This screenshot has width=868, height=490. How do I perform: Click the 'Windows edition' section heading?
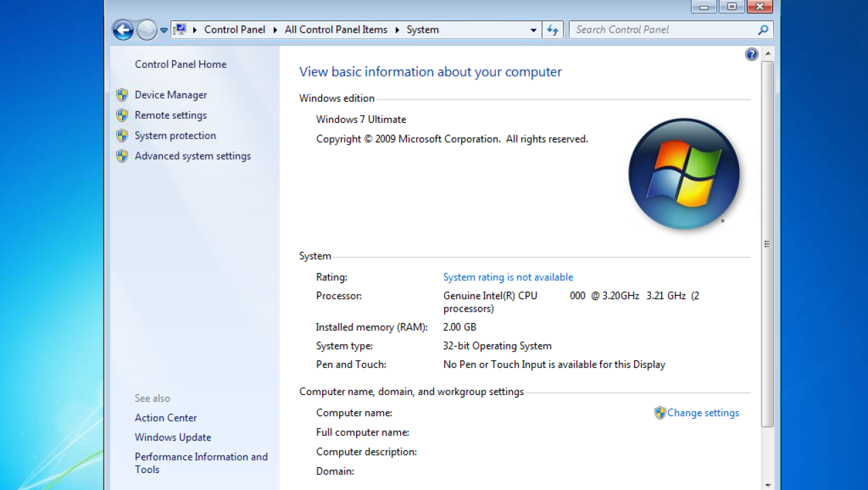click(337, 98)
